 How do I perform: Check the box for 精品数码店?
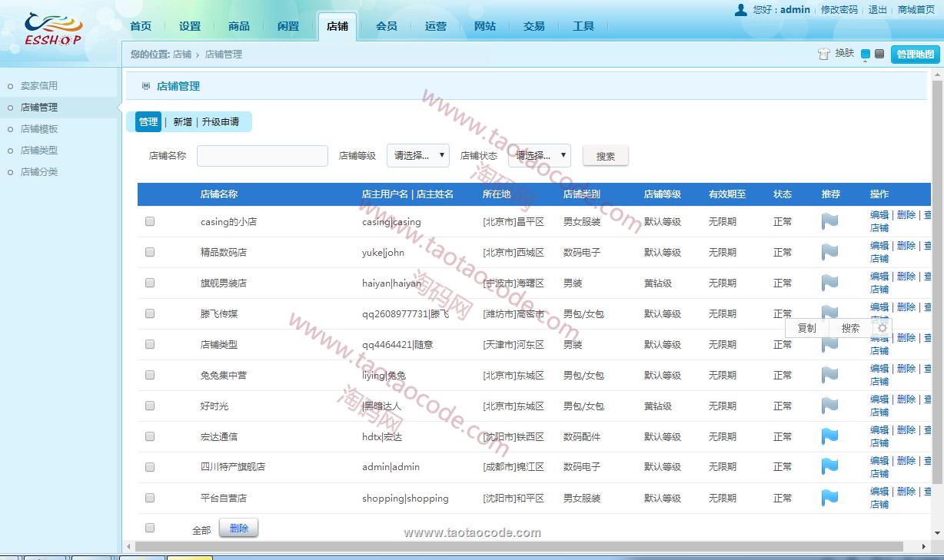click(x=150, y=252)
